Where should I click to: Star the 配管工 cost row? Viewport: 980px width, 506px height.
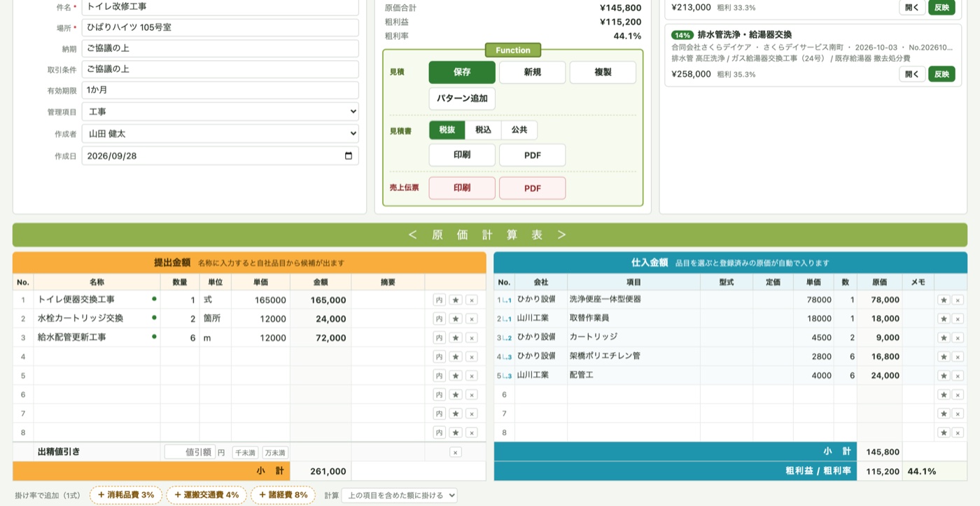(x=944, y=375)
